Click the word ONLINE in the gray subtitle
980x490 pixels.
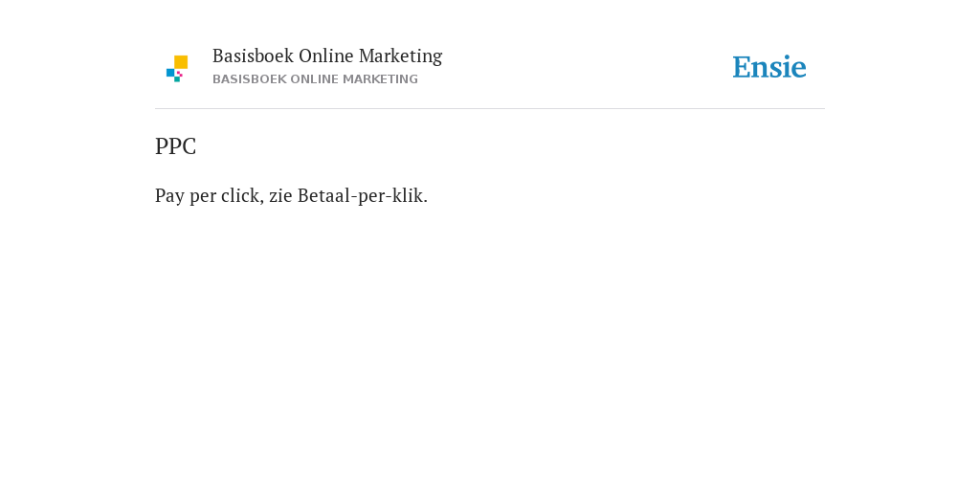point(313,79)
